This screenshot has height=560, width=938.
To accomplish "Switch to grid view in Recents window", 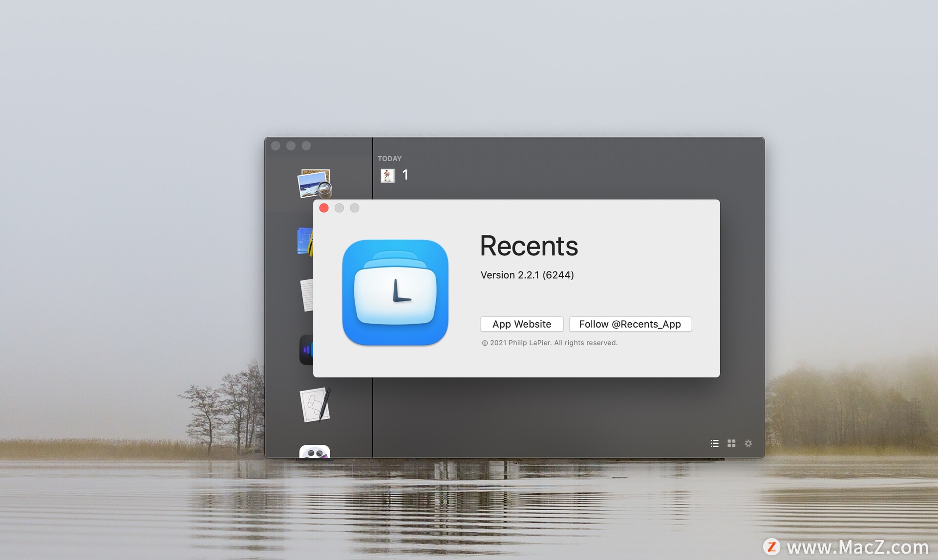I will point(731,443).
